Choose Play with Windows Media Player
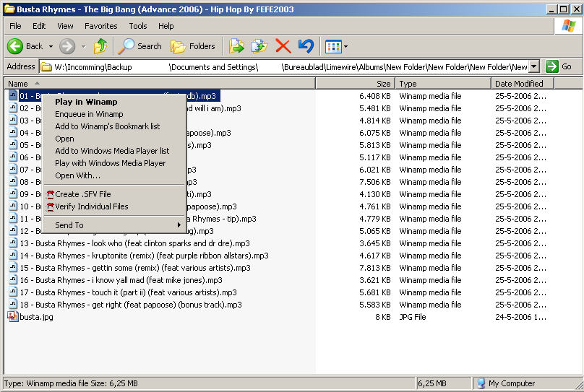 [114, 163]
